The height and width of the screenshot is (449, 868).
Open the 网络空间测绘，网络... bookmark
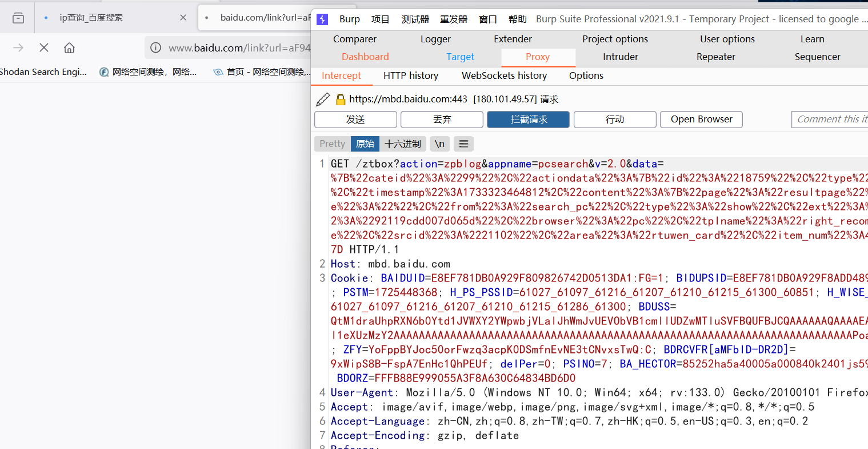click(x=148, y=72)
